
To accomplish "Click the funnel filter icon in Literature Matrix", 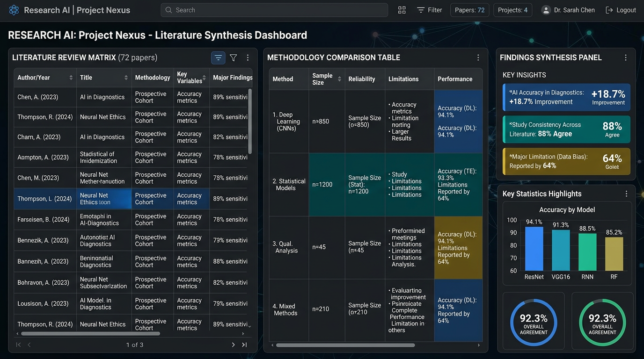I will coord(233,57).
